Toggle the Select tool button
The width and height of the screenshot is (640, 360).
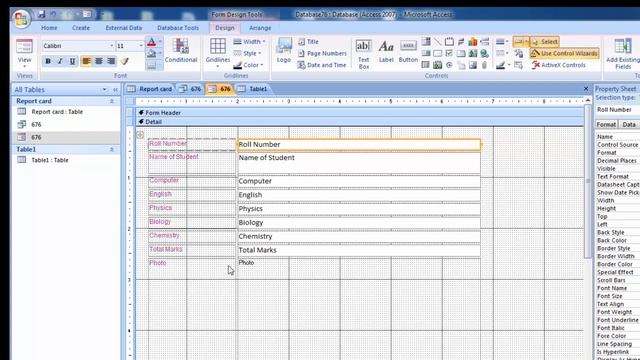(x=545, y=42)
